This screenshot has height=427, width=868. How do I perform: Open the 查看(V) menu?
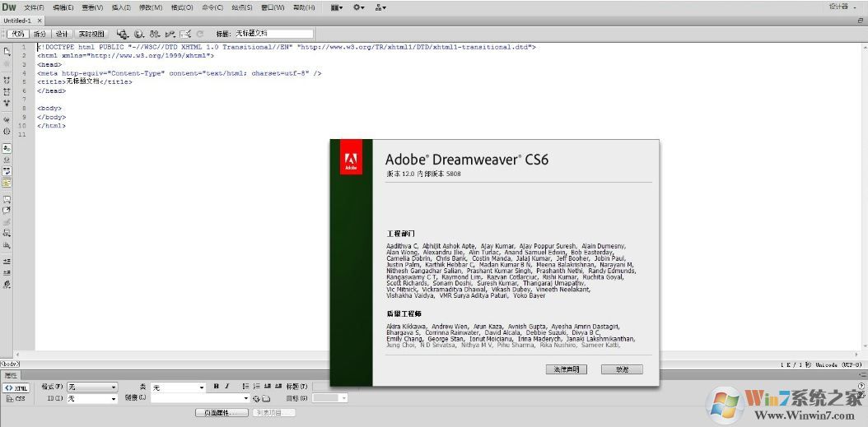(92, 7)
